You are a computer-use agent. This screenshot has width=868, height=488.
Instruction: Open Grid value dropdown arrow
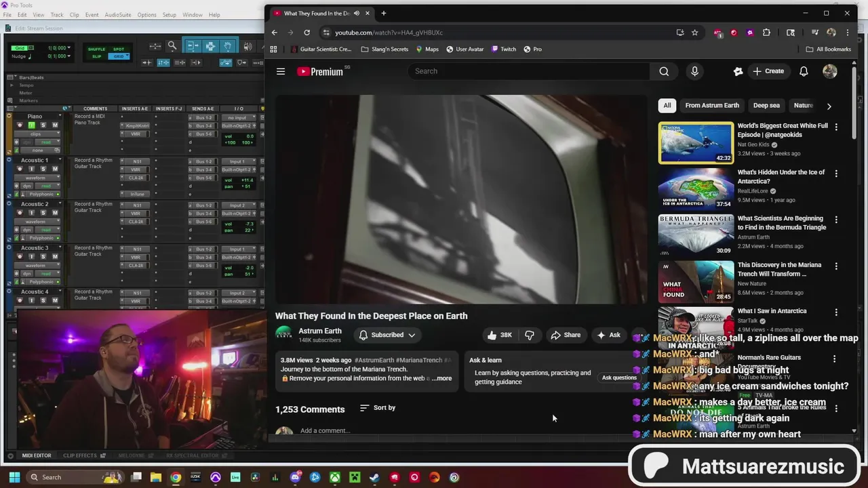(x=70, y=48)
